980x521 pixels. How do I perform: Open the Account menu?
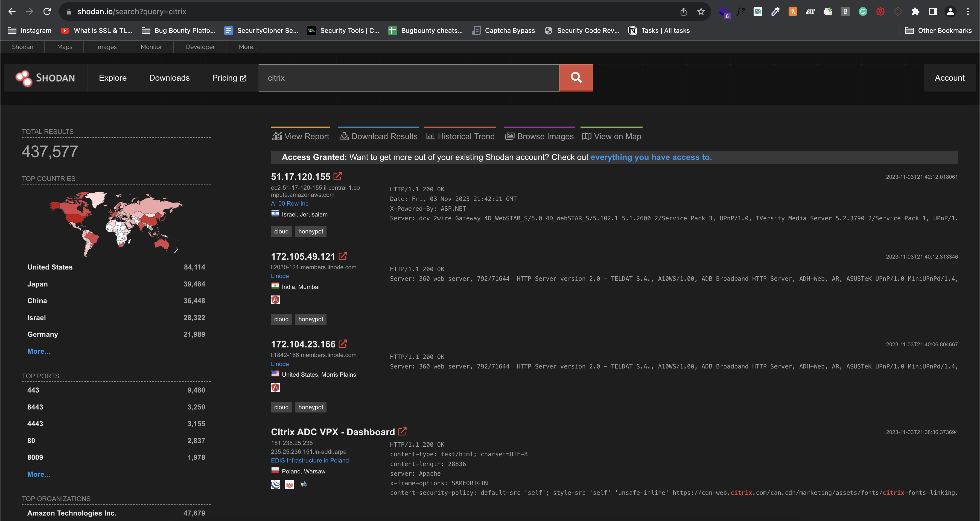[950, 78]
